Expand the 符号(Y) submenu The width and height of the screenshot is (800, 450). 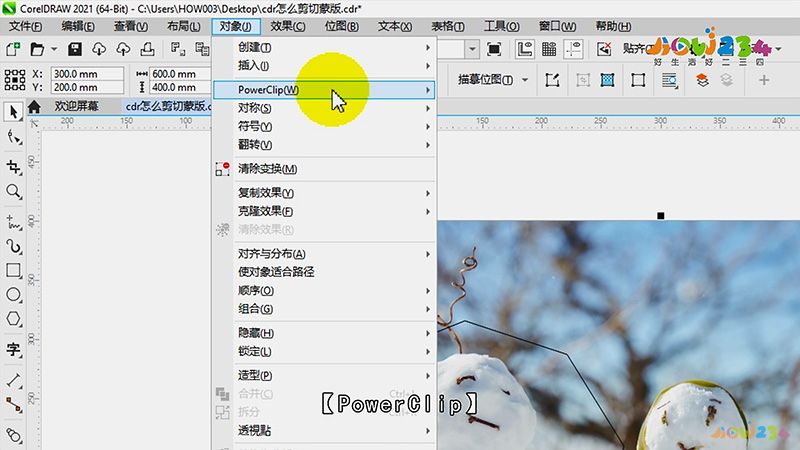[x=324, y=127]
